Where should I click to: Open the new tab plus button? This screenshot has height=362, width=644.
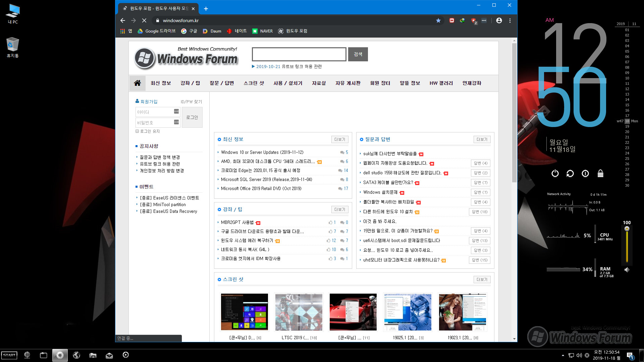click(206, 9)
